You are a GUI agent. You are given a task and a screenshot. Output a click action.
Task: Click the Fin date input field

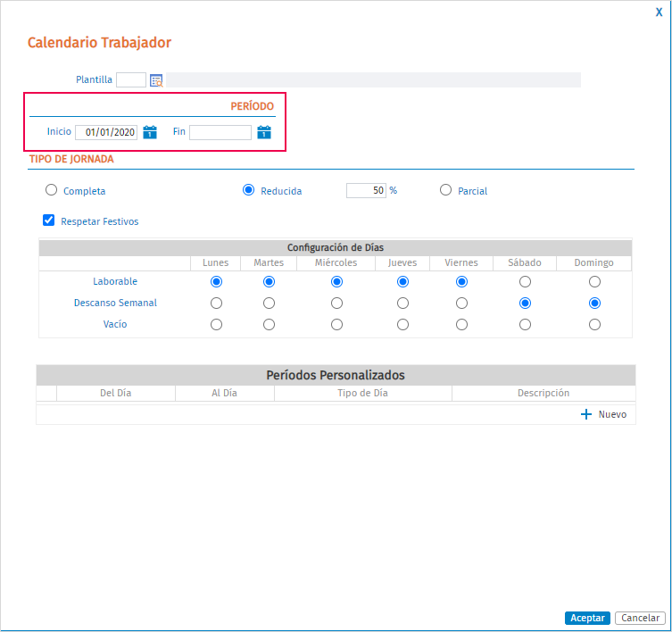point(220,132)
